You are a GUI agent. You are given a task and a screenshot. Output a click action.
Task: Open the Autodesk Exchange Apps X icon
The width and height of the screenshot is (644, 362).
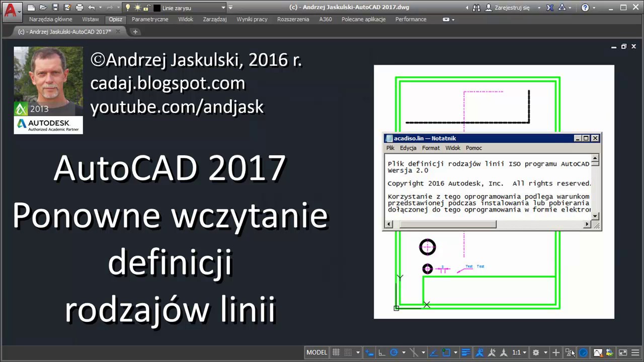(x=550, y=8)
